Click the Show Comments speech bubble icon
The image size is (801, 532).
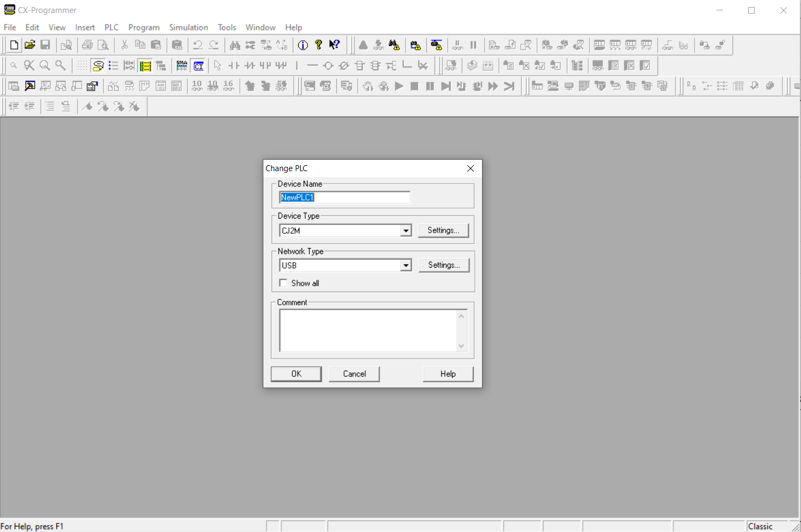click(98, 66)
